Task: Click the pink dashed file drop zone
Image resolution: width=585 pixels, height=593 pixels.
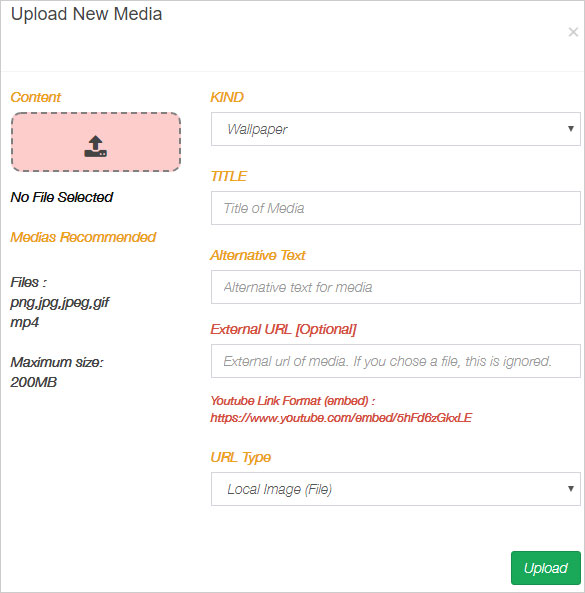Action: 96,142
